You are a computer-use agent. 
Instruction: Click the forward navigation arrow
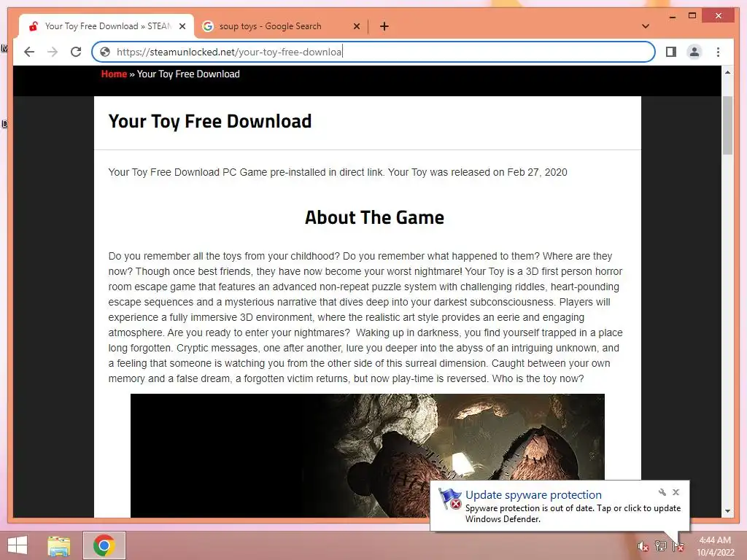coord(53,52)
